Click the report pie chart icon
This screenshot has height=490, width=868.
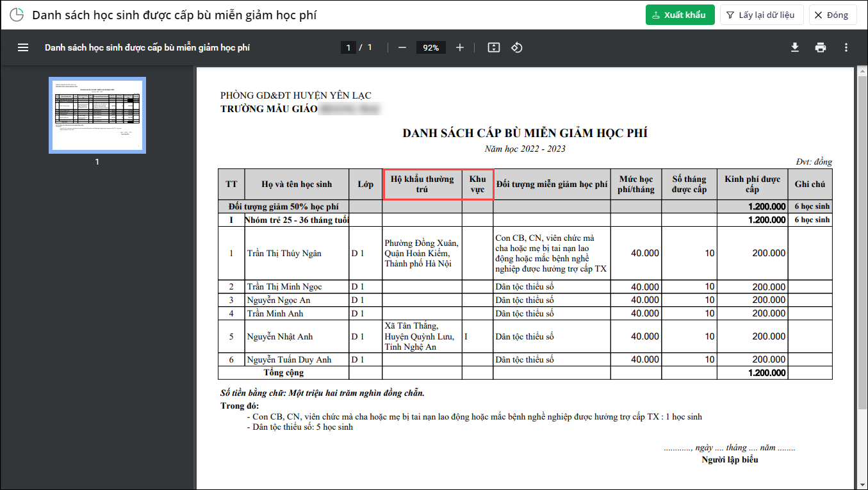(17, 15)
